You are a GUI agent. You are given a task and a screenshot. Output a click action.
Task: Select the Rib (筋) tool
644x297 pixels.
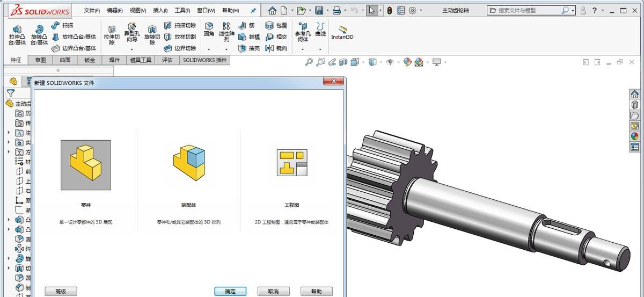point(246,25)
